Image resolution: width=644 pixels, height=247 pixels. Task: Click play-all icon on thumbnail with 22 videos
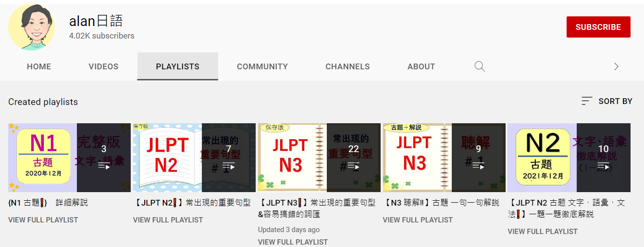click(354, 166)
